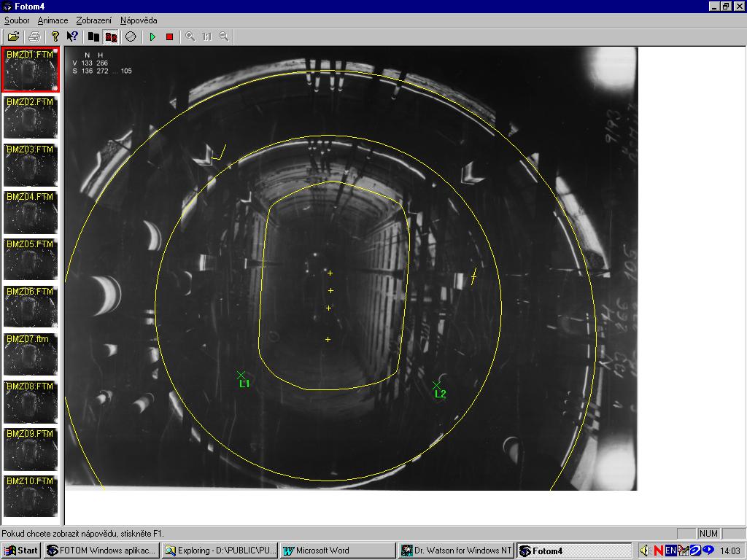Activate the context help arrow-question icon
The height and width of the screenshot is (560, 747).
[72, 36]
